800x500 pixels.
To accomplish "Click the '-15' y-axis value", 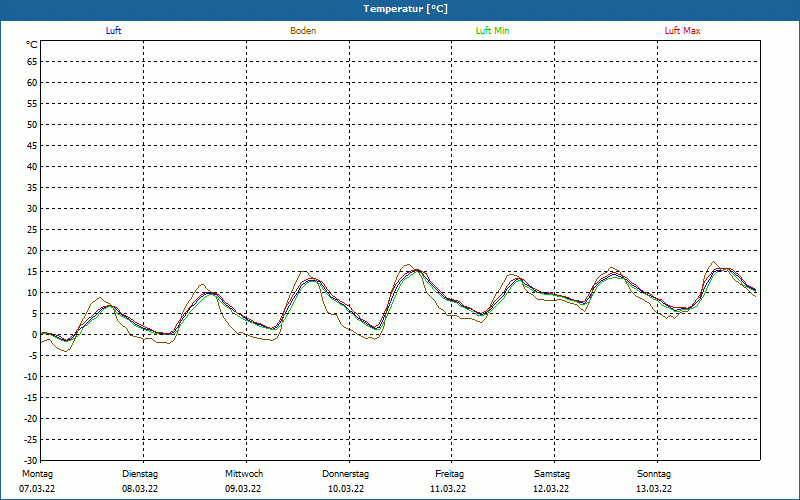I will point(31,397).
